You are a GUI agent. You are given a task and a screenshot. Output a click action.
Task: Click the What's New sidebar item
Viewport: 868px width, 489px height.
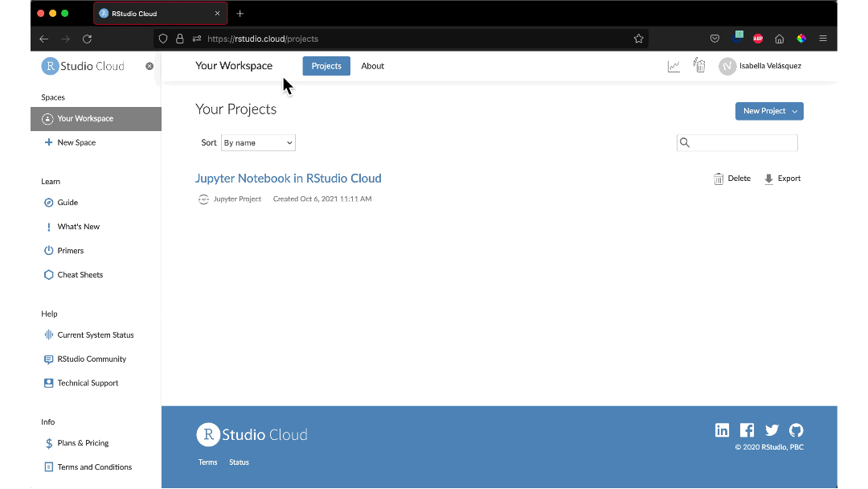76,226
